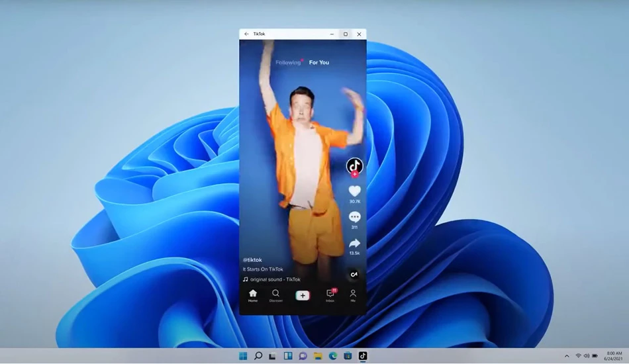Open the Me profile tab
The width and height of the screenshot is (629, 364).
(x=353, y=296)
